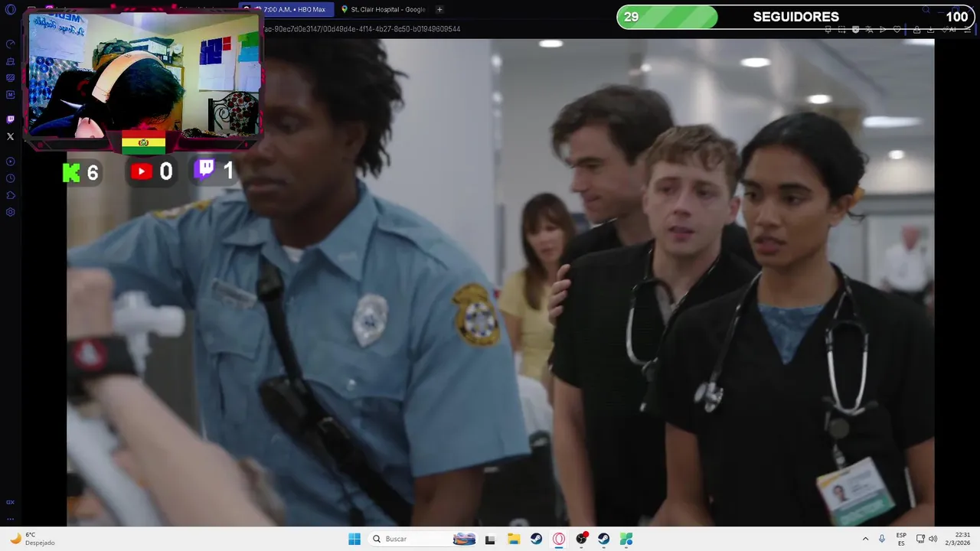This screenshot has height=551, width=980.
Task: Click the pin icon in address bar toolbar
Action: coord(828,29)
